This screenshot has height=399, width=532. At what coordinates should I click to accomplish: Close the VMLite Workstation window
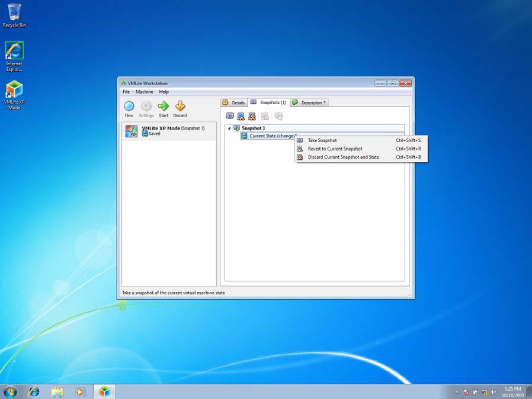click(x=406, y=83)
